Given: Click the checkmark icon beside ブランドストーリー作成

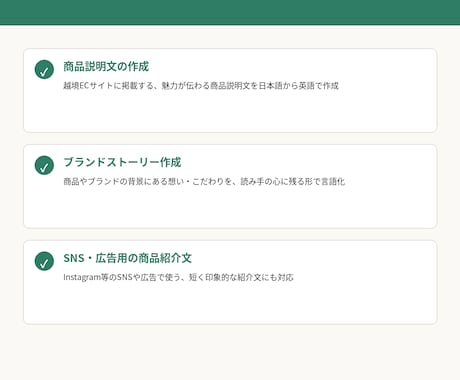Looking at the screenshot, I should click(x=44, y=165).
